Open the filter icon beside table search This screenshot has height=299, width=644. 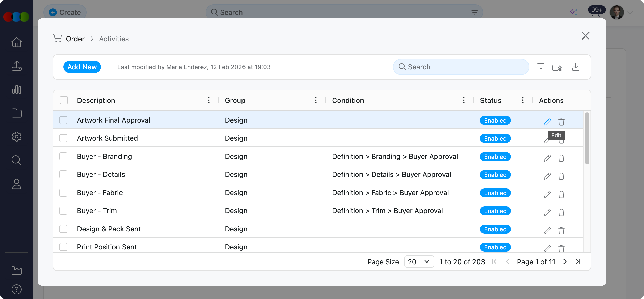point(541,67)
